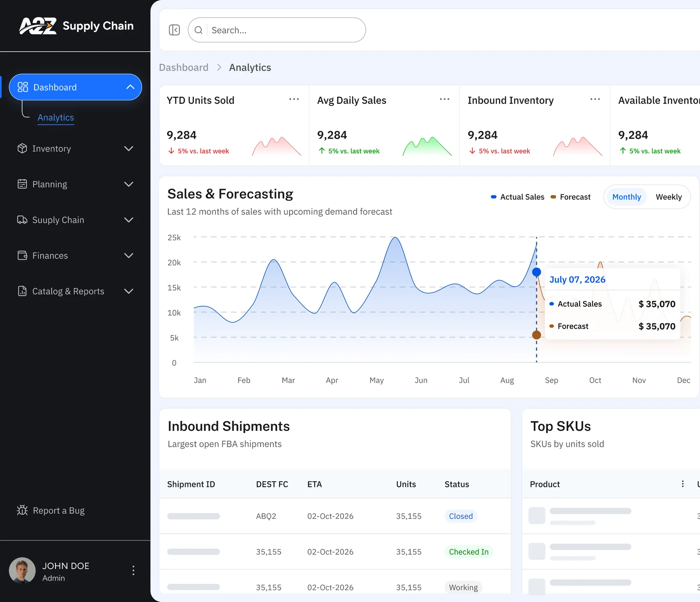The image size is (700, 602).
Task: Click the Planning calendar icon
Action: (22, 184)
